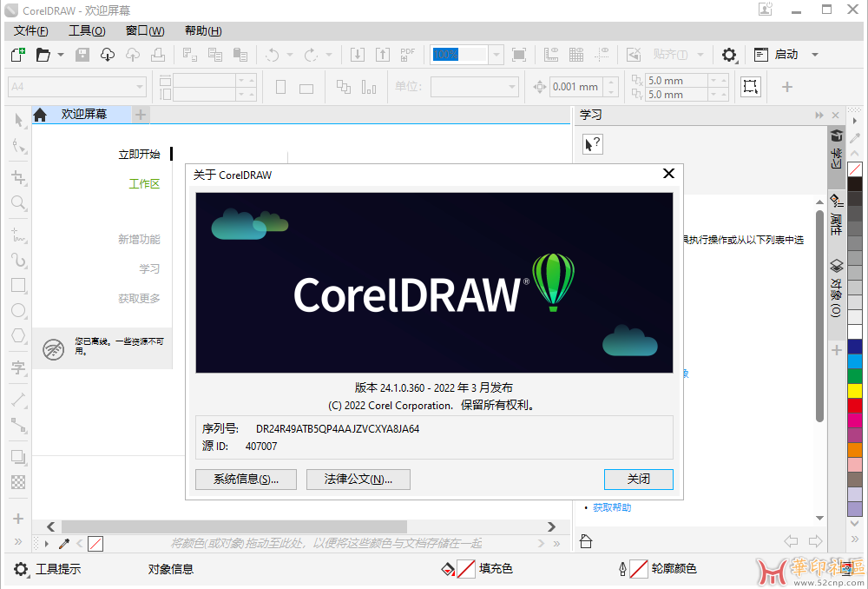Pick the green swatch in palette
This screenshot has width=868, height=589.
pyautogui.click(x=855, y=375)
